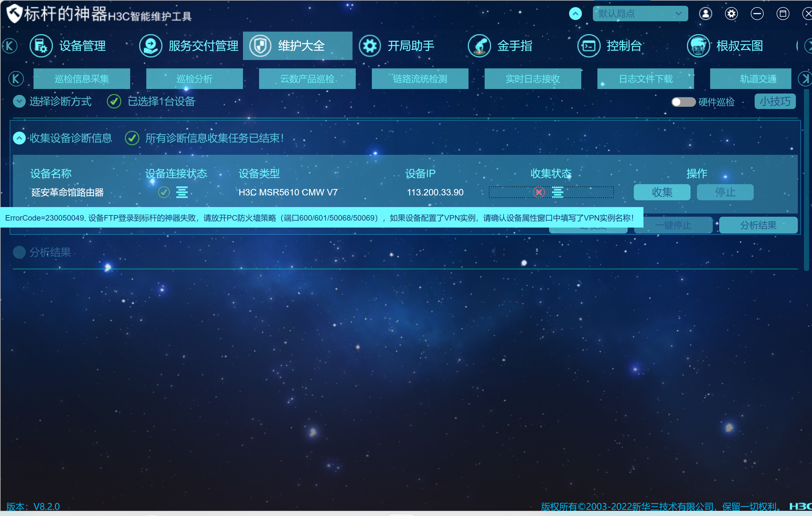Viewport: 812px width, 516px height.
Task: Open 服务交付管理 service delivery icon
Action: [150, 46]
